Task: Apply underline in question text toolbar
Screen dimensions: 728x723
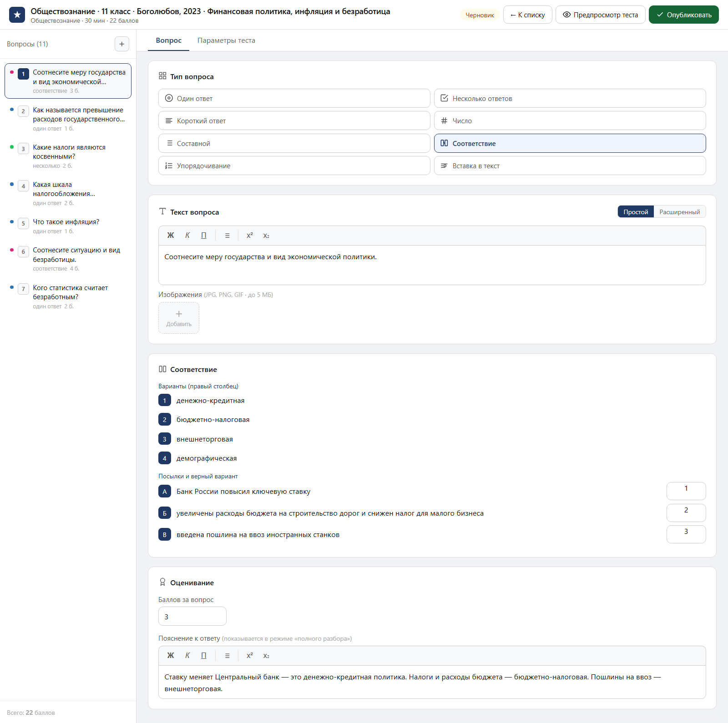Action: pos(204,236)
